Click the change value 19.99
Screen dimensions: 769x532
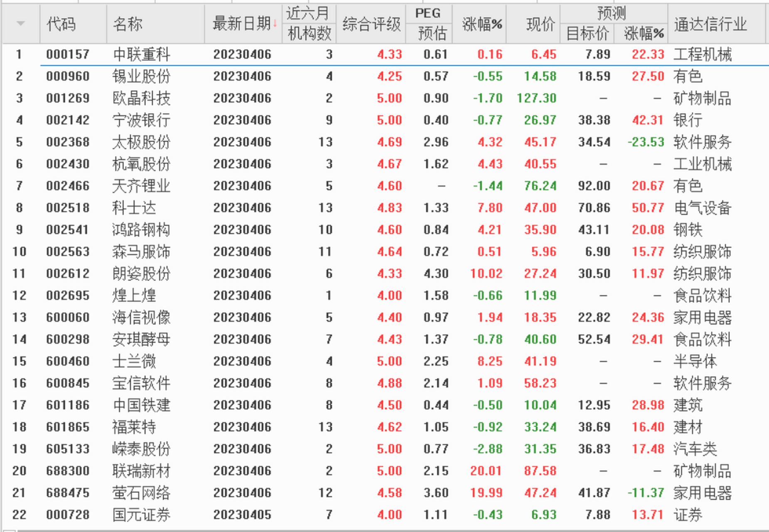pyautogui.click(x=486, y=493)
